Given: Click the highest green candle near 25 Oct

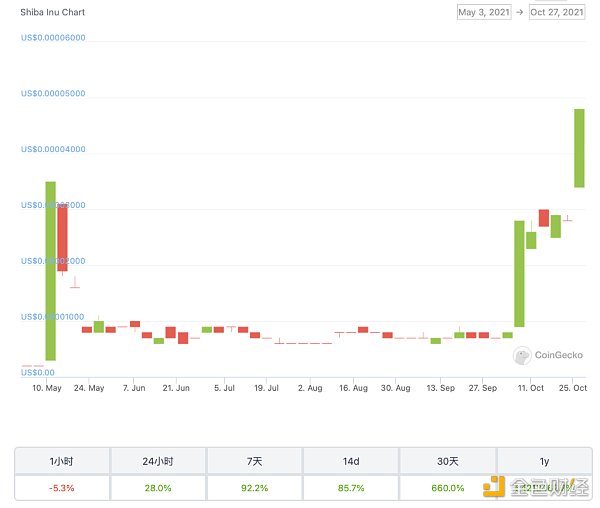Looking at the screenshot, I should 579,148.
